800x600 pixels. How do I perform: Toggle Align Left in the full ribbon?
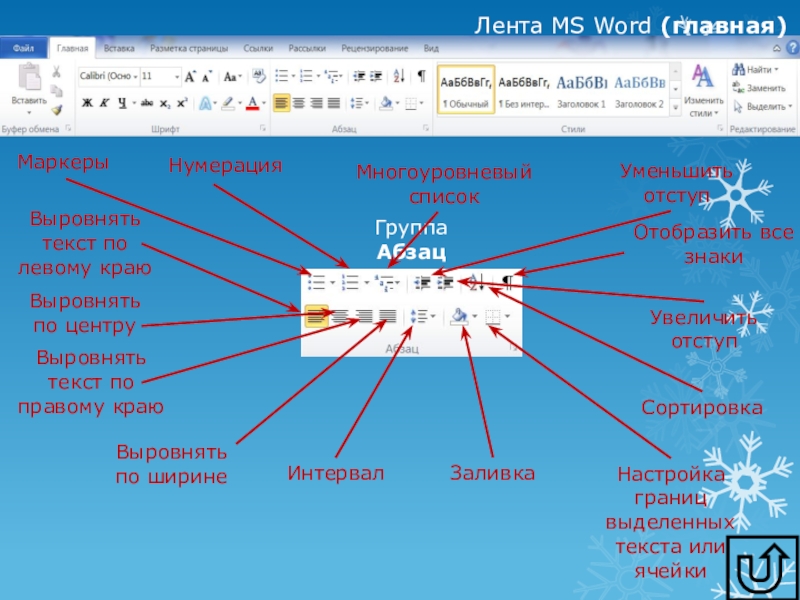pos(281,104)
